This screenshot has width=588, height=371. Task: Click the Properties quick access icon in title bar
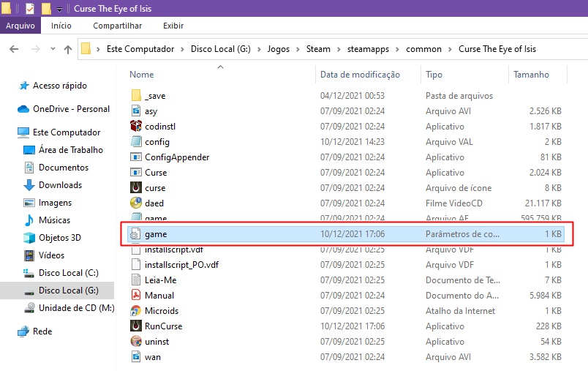point(30,8)
